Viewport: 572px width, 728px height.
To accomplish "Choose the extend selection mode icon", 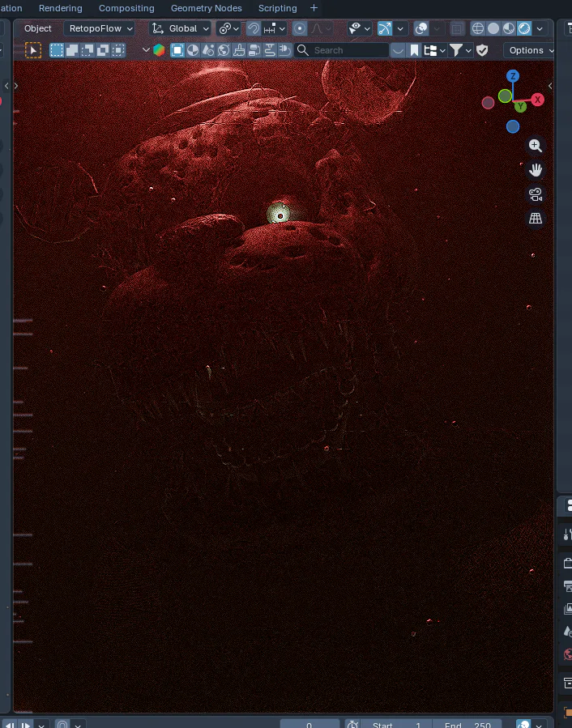I will click(72, 50).
